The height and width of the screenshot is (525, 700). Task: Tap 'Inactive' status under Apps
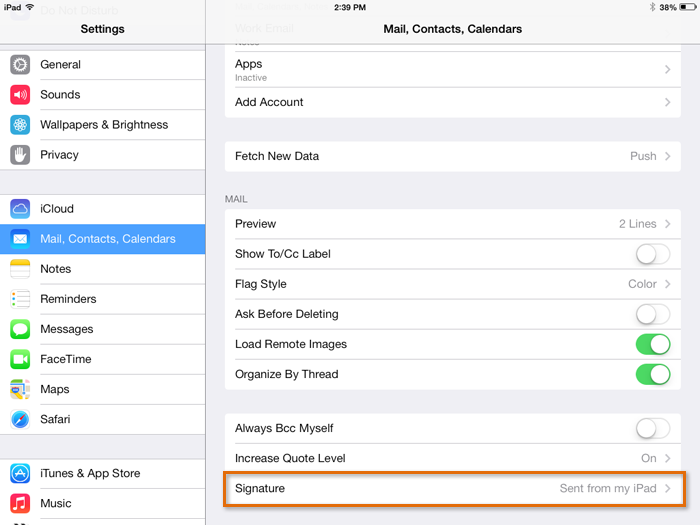251,78
